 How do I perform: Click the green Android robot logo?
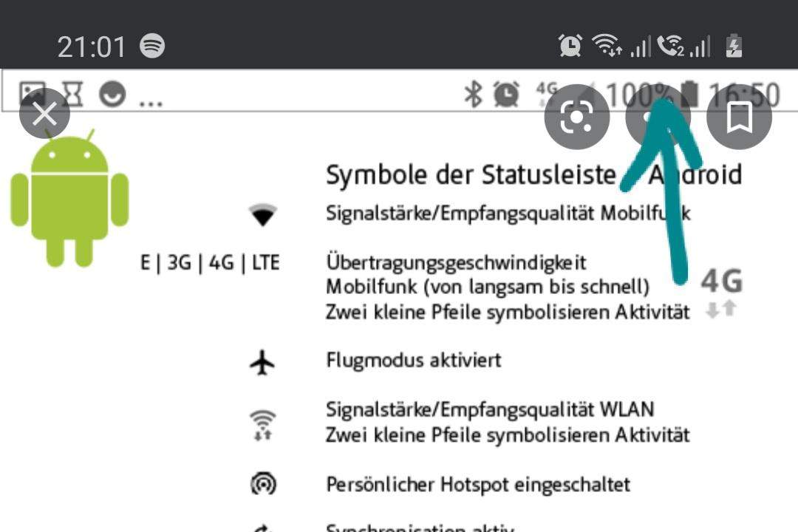pos(69,199)
